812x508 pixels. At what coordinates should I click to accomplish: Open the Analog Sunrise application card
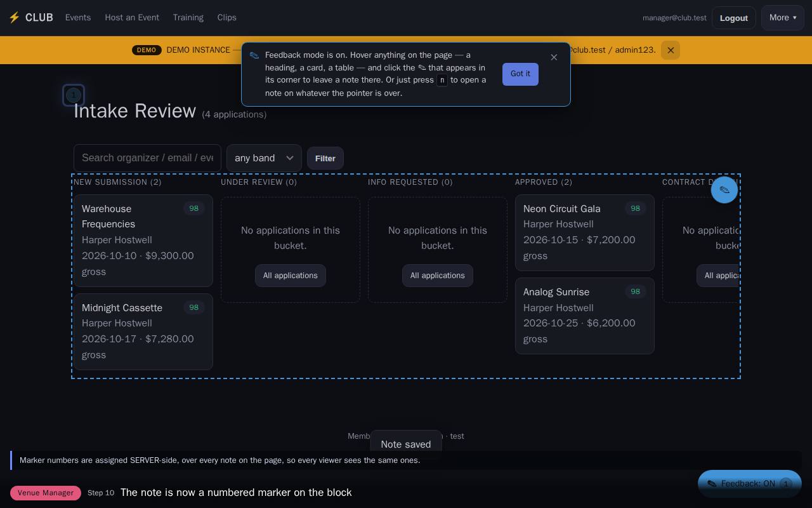(585, 316)
